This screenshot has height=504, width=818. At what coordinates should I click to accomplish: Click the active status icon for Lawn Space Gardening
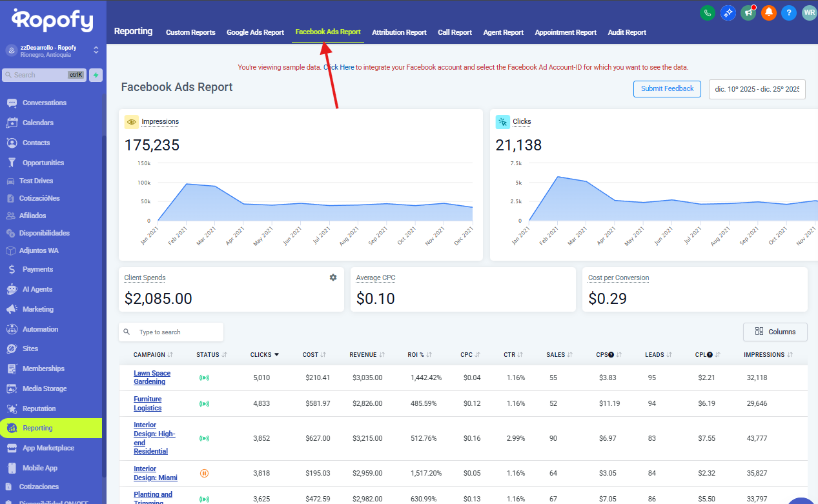click(x=204, y=378)
